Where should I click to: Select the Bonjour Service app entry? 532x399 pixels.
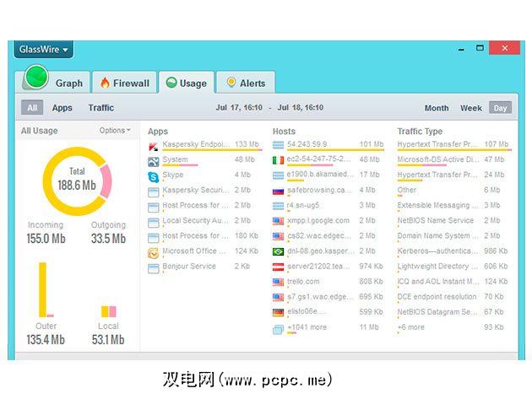pos(205,267)
